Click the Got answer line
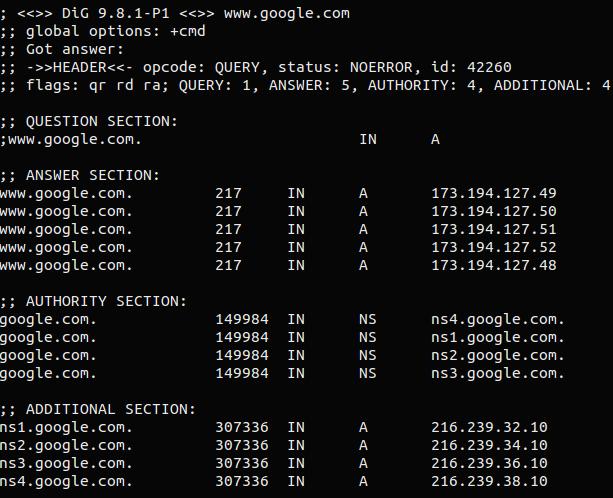The height and width of the screenshot is (498, 613). point(62,49)
